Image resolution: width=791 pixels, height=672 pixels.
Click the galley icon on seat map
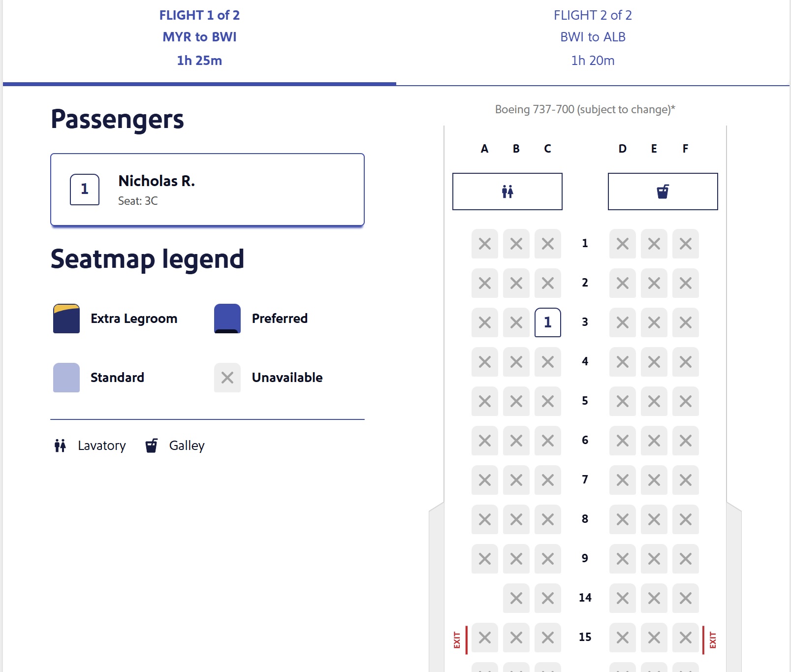click(x=663, y=192)
